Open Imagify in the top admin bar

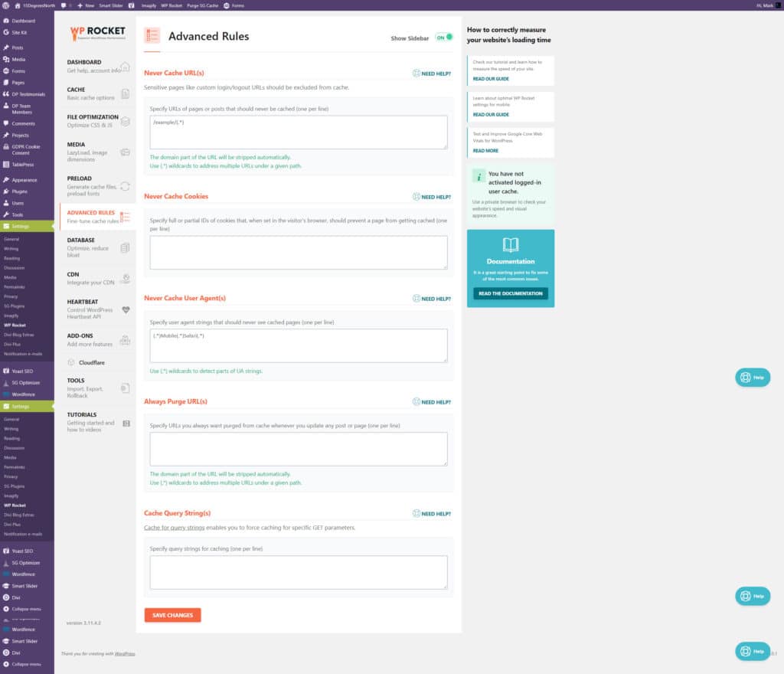point(149,5)
